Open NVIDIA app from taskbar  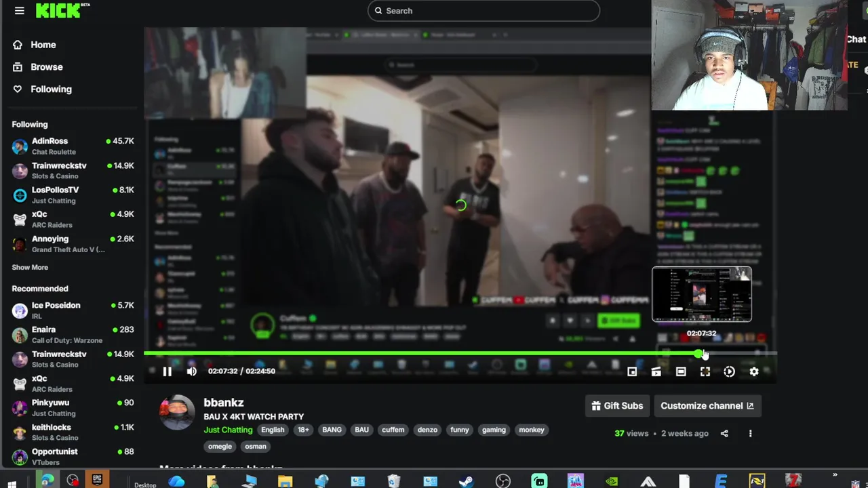tap(612, 482)
